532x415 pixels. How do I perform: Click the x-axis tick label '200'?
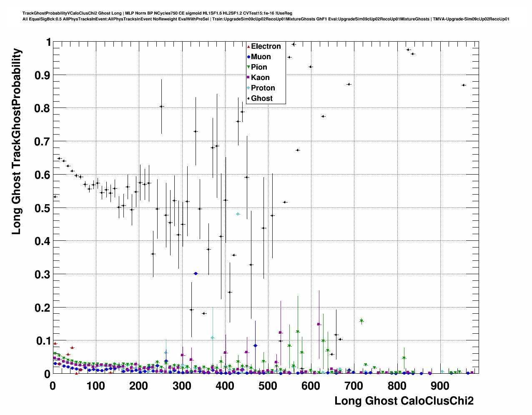(138, 386)
